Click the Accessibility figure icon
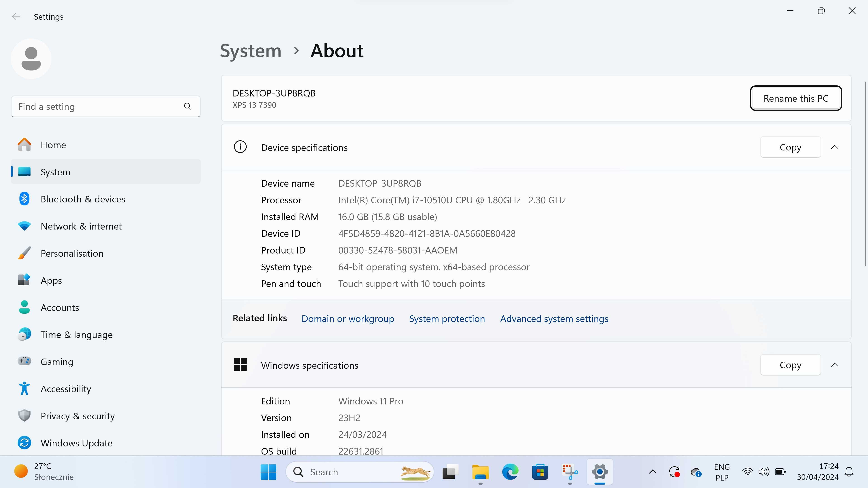Image resolution: width=868 pixels, height=488 pixels. click(x=24, y=389)
